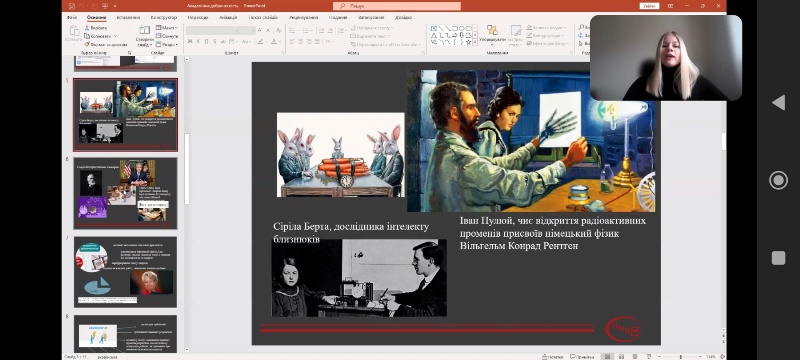Viewport: 800px width, 360px height.
Task: Click the Arrange (Упорядкувати) icon
Action: tap(492, 30)
